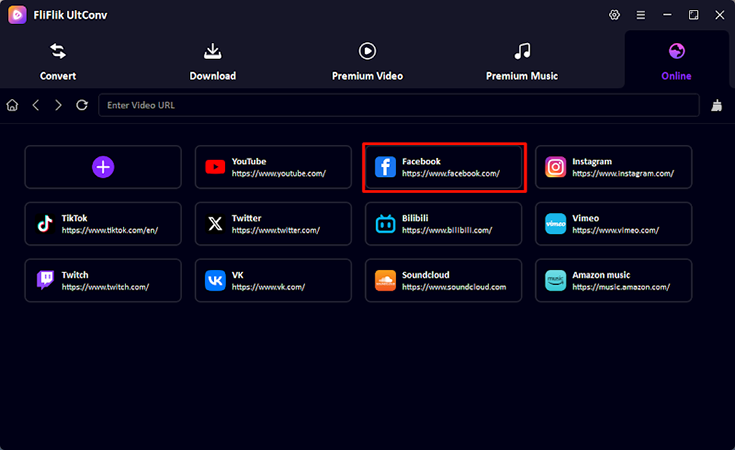Viewport: 735px width, 450px height.
Task: Focus the Enter Video URL field
Action: (x=399, y=105)
